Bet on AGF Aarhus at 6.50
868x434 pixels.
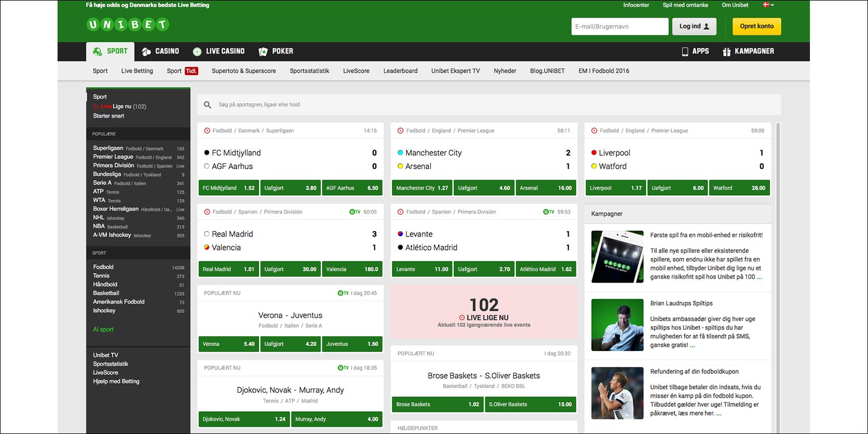click(x=352, y=188)
